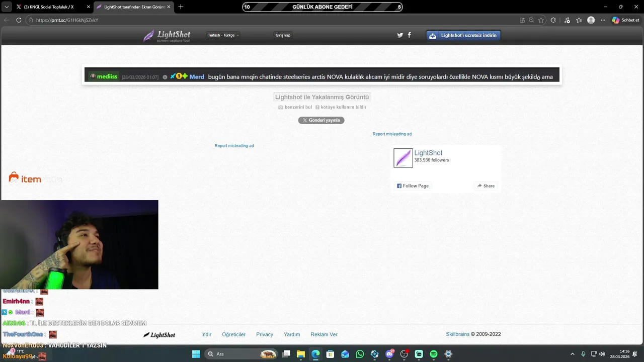This screenshot has width=644, height=362.
Task: Open WhatsApp from taskbar
Action: pos(360,354)
